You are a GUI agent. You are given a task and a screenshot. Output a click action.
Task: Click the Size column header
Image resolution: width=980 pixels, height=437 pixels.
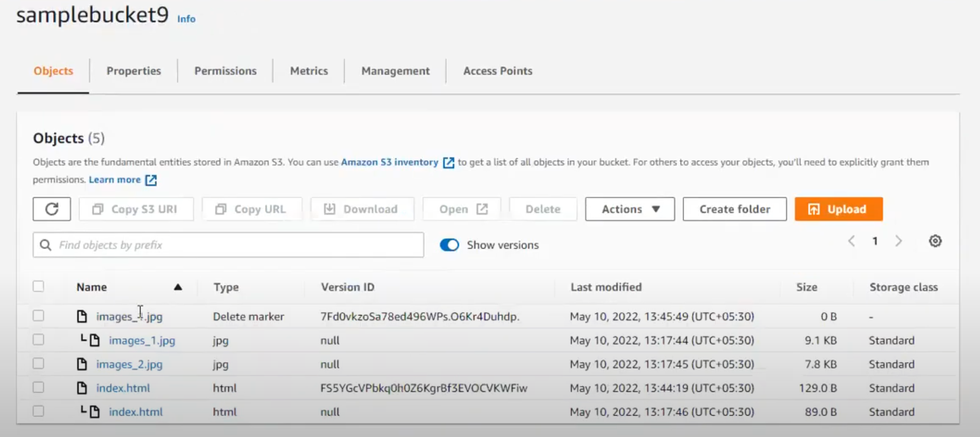coord(807,287)
